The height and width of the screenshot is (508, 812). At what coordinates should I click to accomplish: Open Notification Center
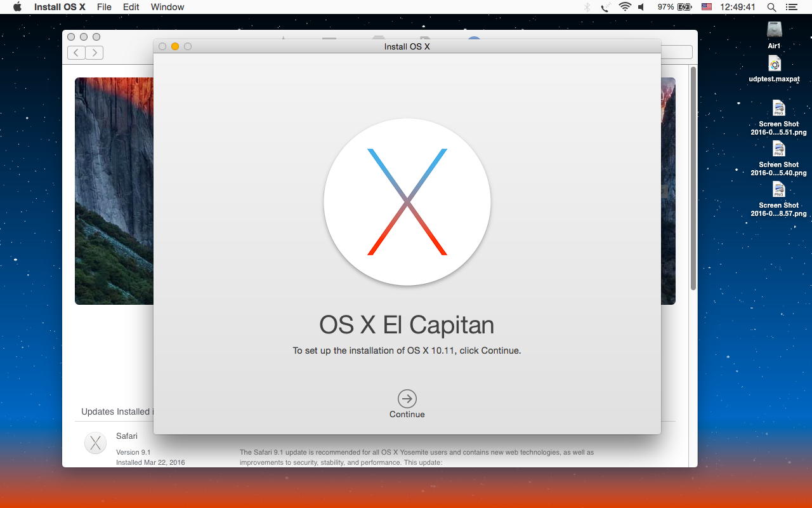pyautogui.click(x=791, y=7)
